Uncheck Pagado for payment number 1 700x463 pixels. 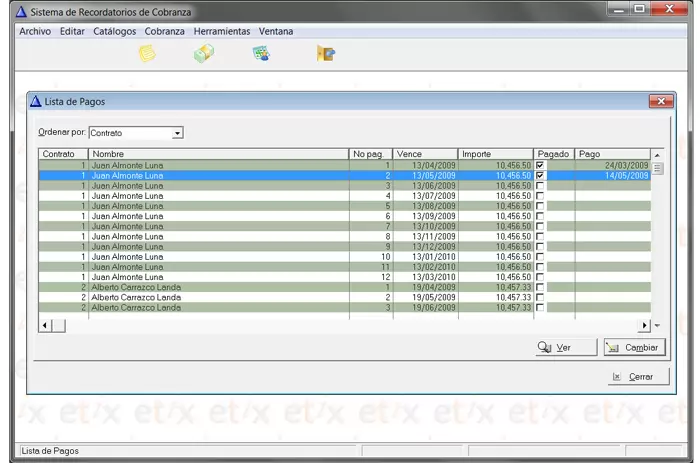(x=541, y=165)
